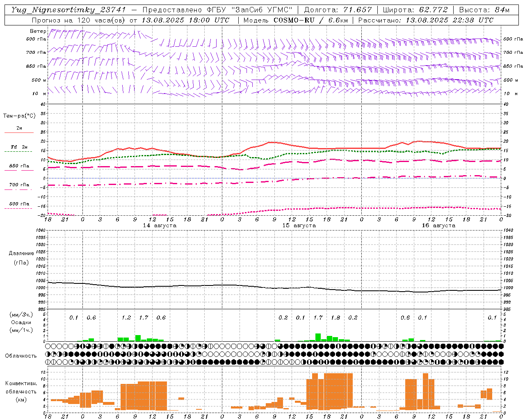Click the black pressure curve

pos(274,287)
